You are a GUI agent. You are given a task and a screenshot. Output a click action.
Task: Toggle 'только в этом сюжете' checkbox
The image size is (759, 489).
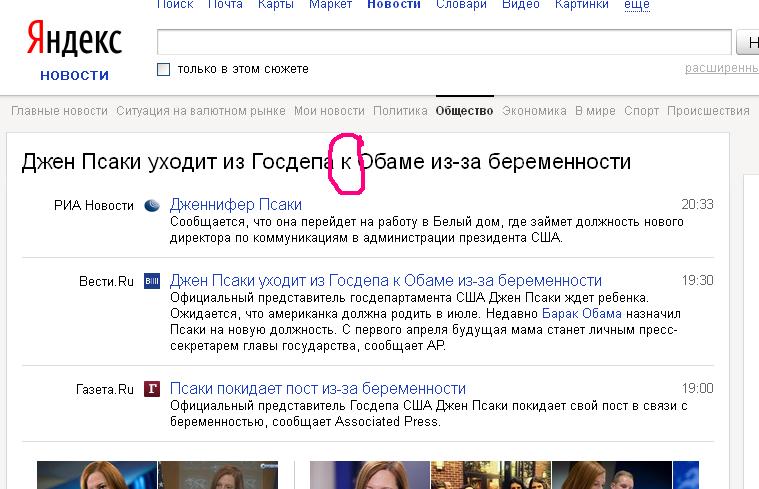[164, 69]
